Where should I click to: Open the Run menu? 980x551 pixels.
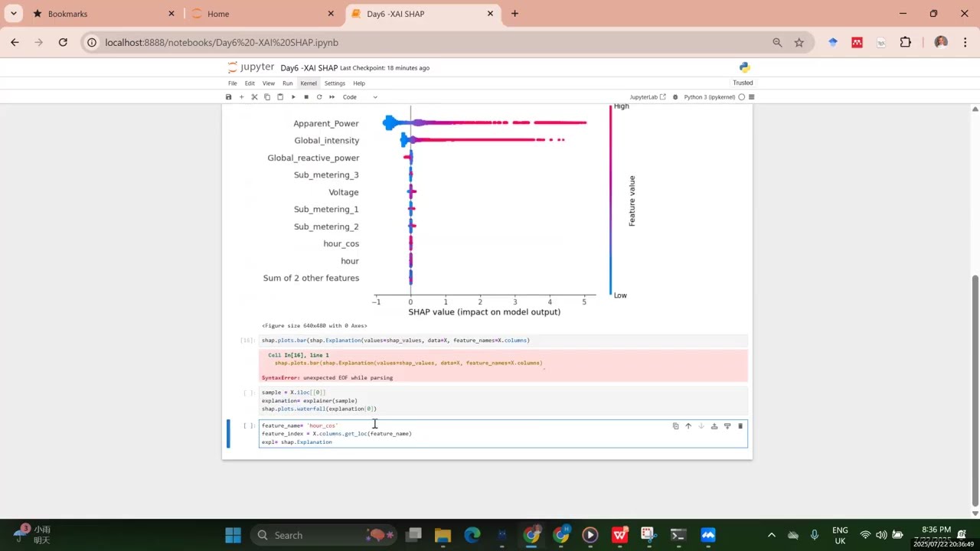point(287,83)
